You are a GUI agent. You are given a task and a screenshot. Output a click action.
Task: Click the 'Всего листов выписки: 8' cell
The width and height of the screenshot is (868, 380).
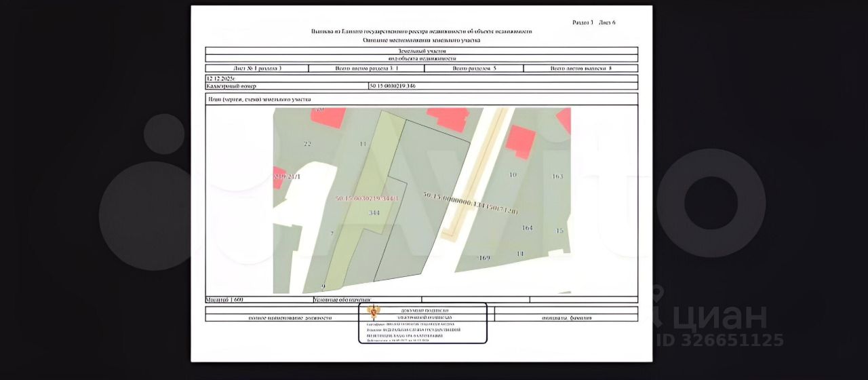[x=580, y=69]
